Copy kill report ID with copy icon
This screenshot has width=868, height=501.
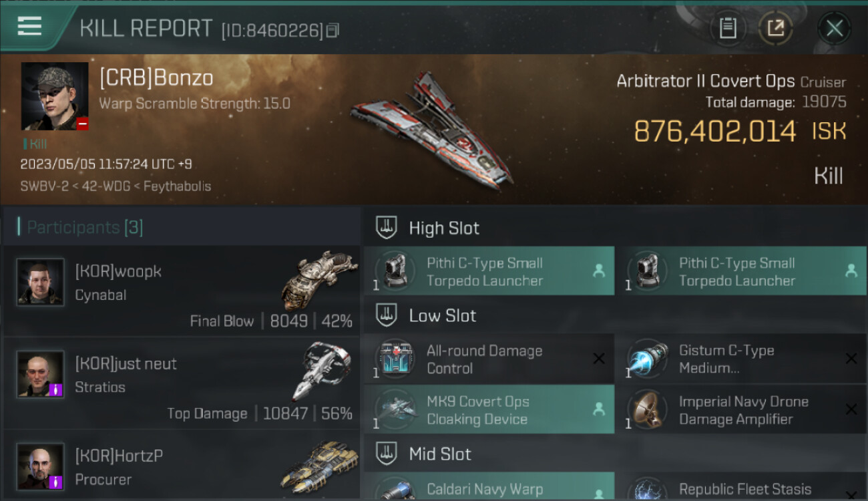(x=333, y=30)
